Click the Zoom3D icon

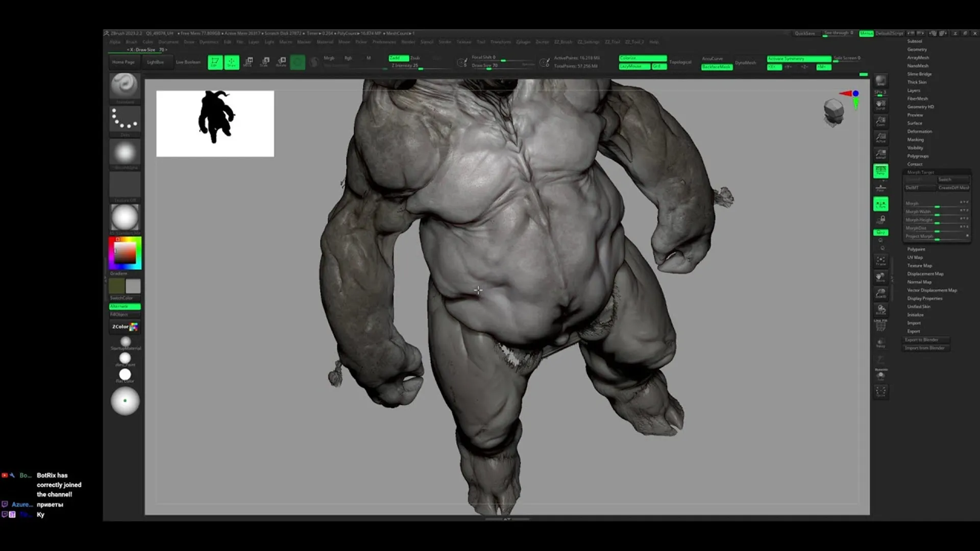pos(880,294)
